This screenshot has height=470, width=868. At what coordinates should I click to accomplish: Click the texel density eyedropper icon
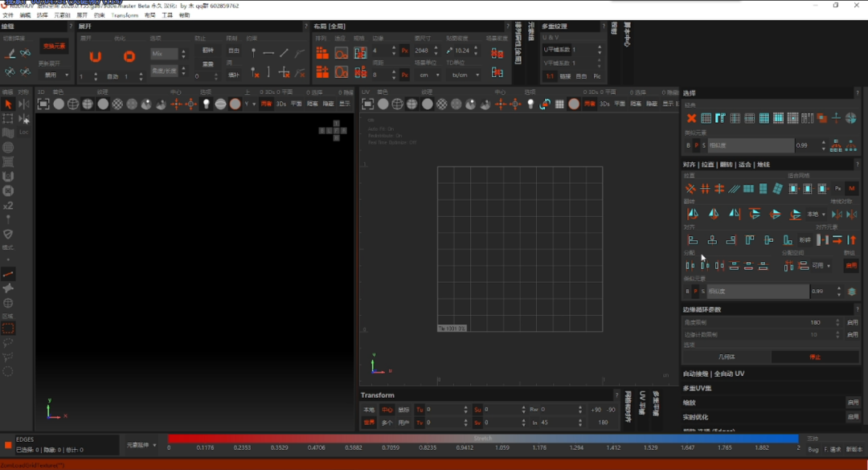coord(449,51)
